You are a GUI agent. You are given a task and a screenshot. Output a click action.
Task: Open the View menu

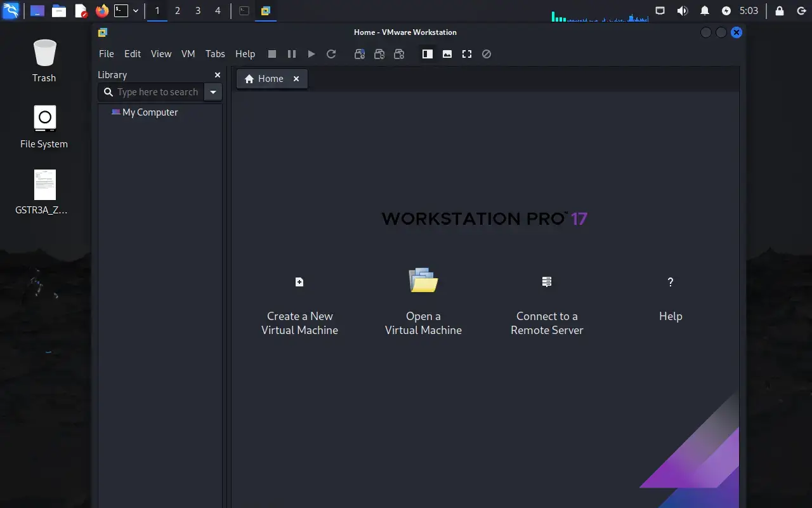161,54
